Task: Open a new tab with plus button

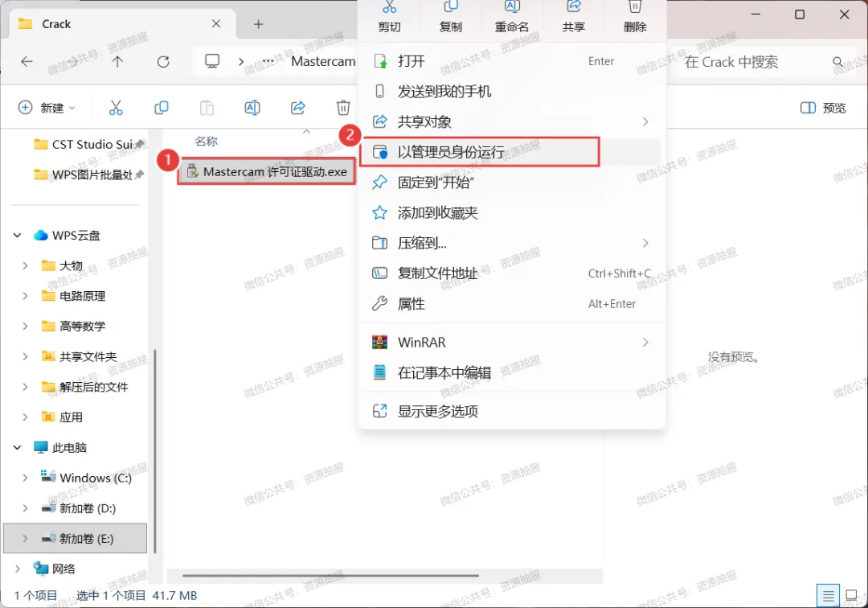Action: (259, 24)
